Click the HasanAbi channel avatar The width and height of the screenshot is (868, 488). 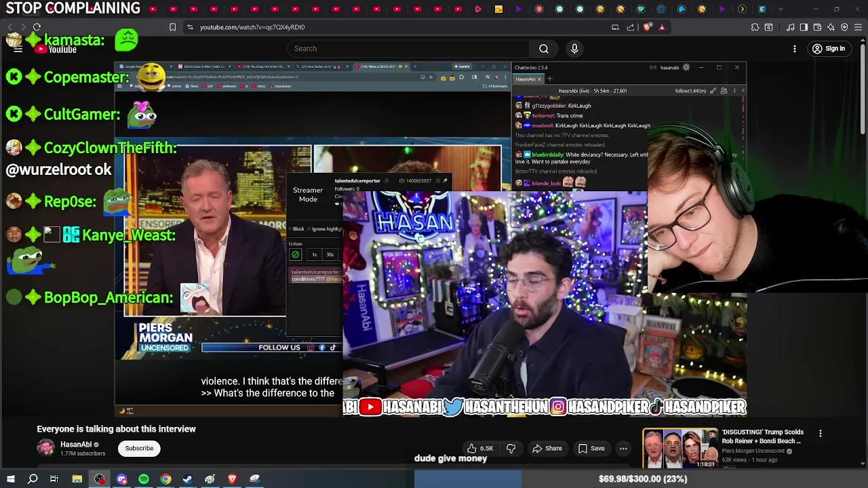point(45,448)
